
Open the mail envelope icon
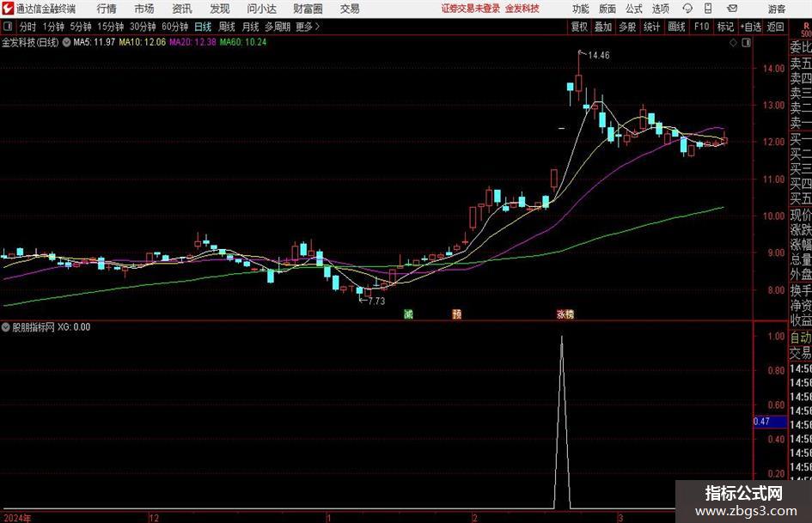pyautogui.click(x=732, y=9)
